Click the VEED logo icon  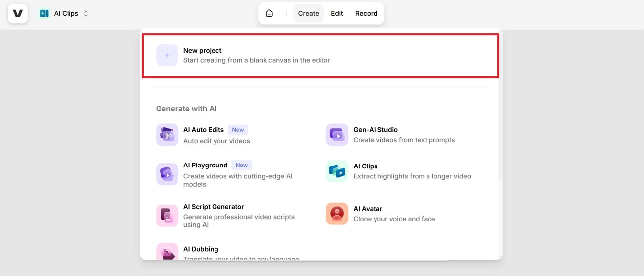coord(18,13)
